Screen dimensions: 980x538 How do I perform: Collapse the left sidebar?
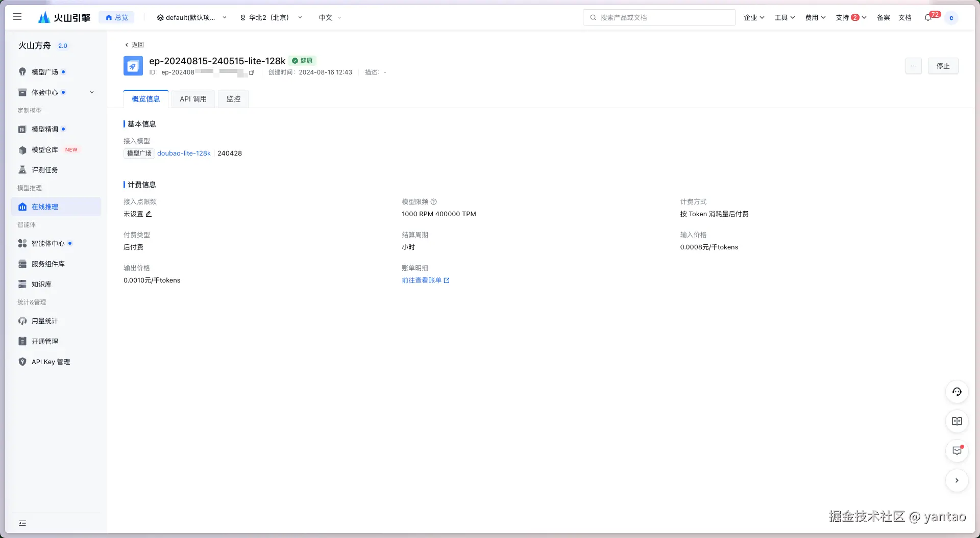tap(22, 523)
